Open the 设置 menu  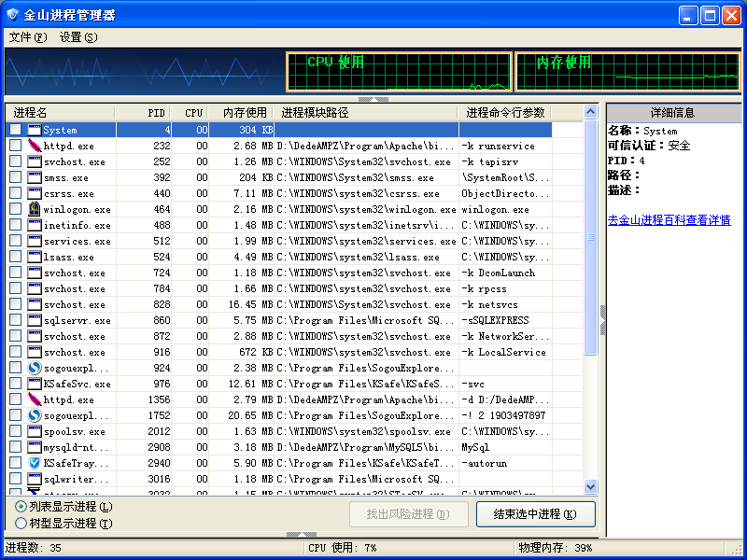(78, 37)
